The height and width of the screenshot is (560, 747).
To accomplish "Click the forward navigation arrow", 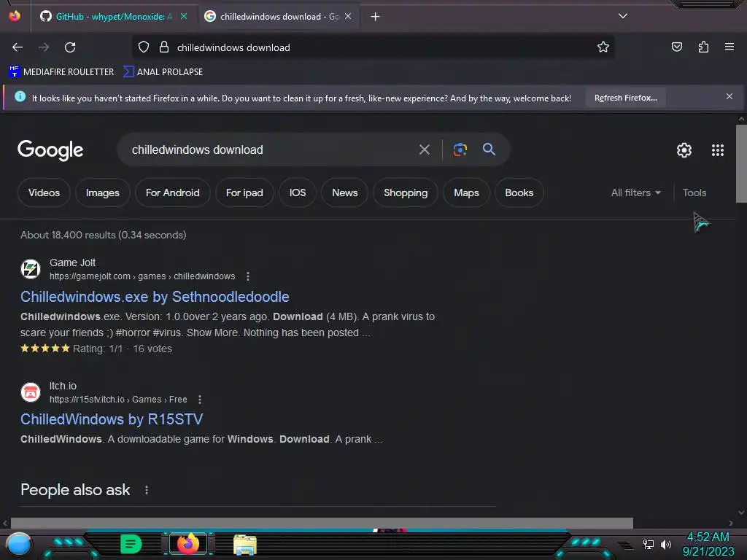I will tap(44, 47).
